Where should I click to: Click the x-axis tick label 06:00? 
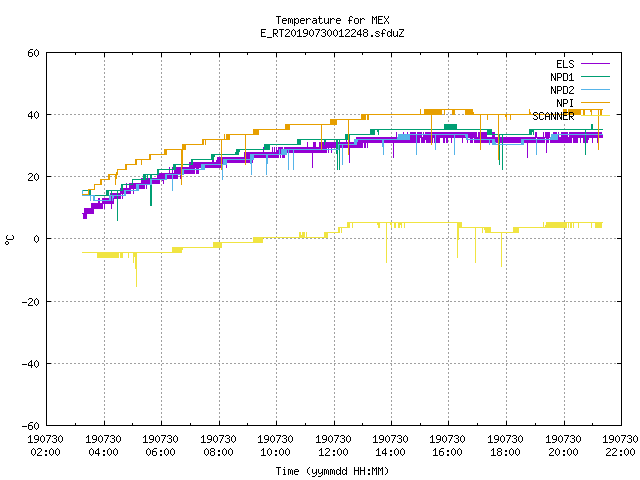pos(160,452)
